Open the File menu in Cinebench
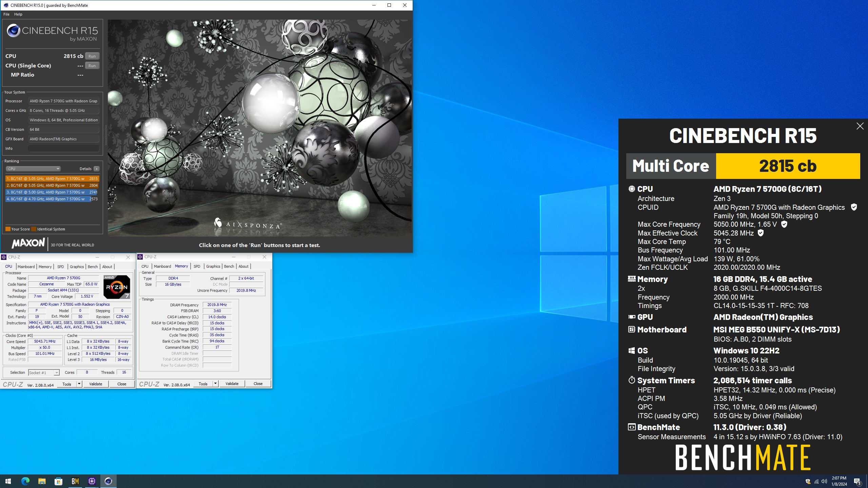Viewport: 868px width, 488px height. pos(6,14)
